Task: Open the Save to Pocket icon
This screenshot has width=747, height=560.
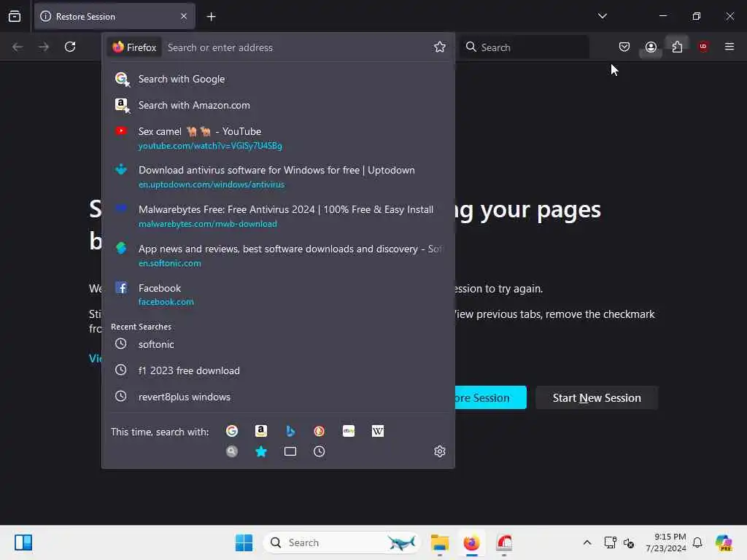Action: (x=624, y=47)
